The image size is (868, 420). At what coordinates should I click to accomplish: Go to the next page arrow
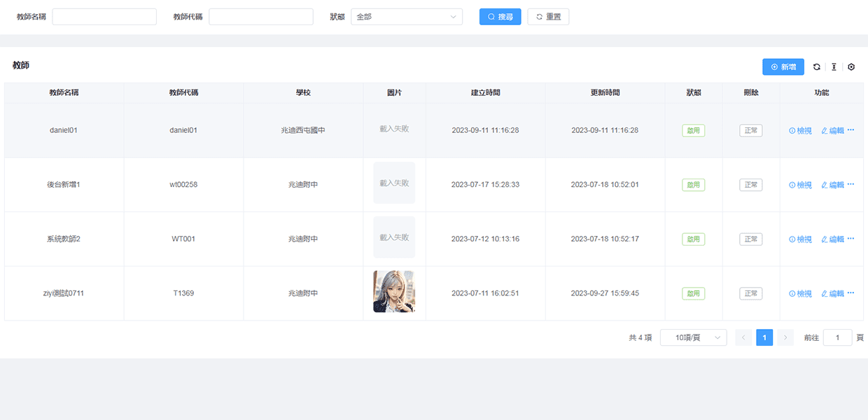(x=785, y=338)
